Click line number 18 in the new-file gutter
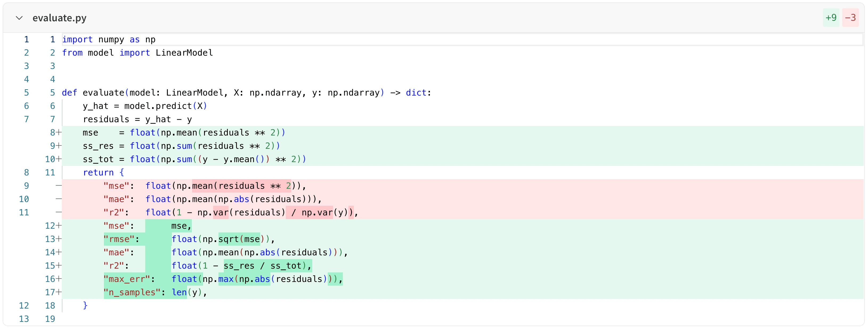The height and width of the screenshot is (328, 868). [50, 305]
